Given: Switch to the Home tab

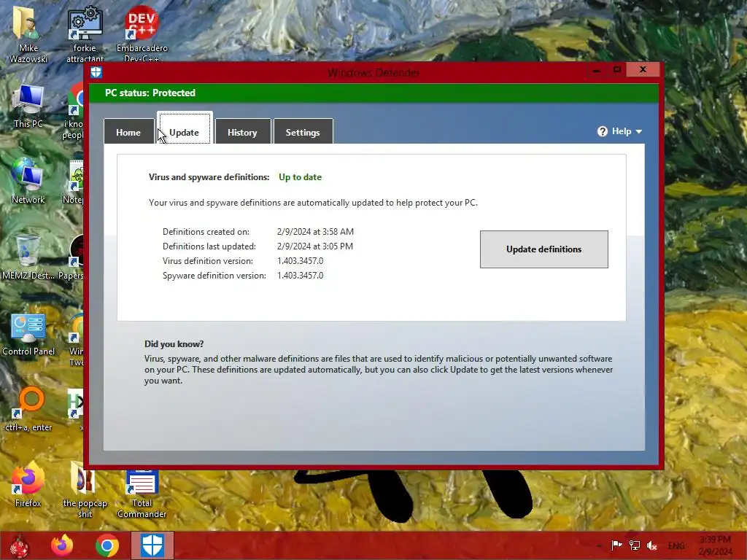Looking at the screenshot, I should click(128, 132).
